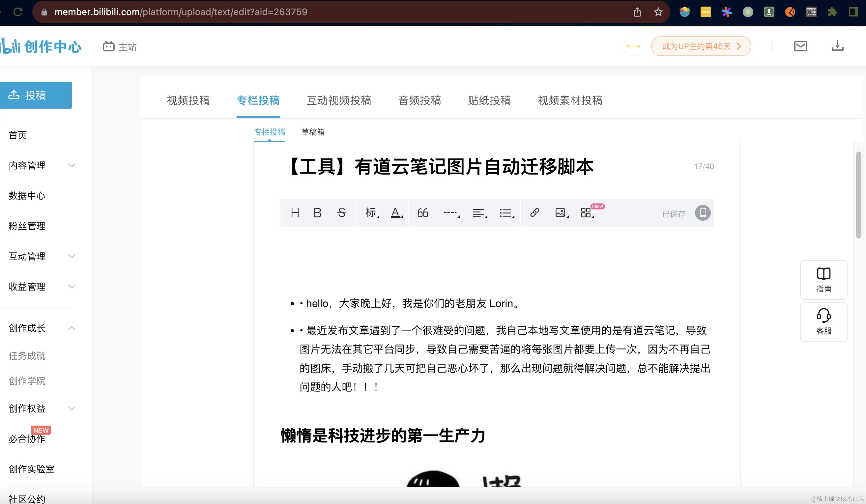Click the yellow chat extension icon
Image resolution: width=866 pixels, height=504 pixels.
[706, 12]
